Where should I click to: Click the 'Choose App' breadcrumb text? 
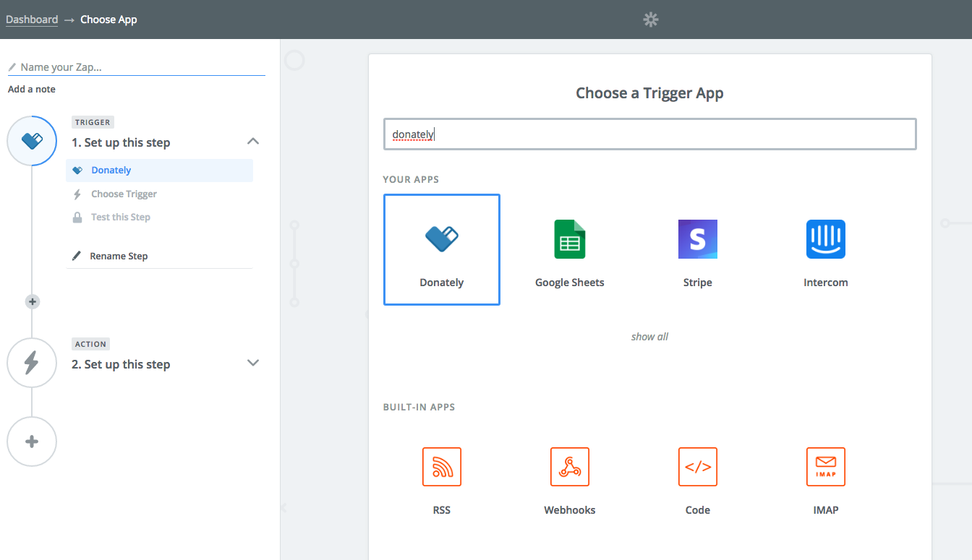click(x=108, y=20)
